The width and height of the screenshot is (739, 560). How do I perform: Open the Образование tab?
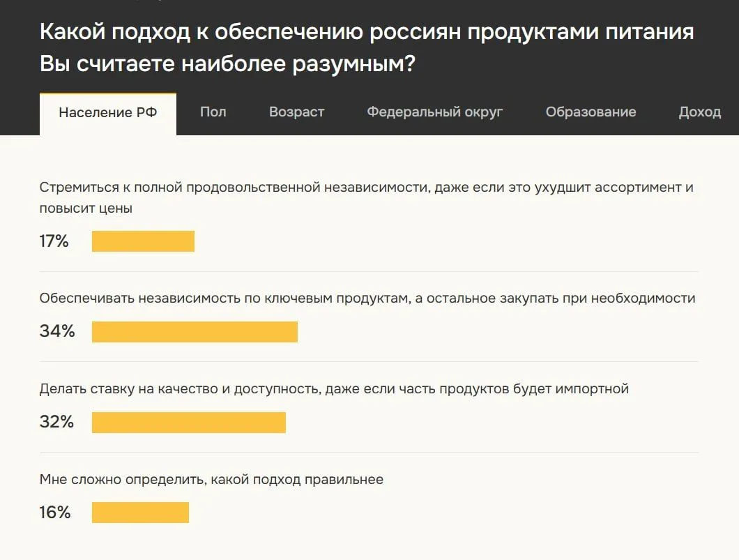pyautogui.click(x=591, y=112)
